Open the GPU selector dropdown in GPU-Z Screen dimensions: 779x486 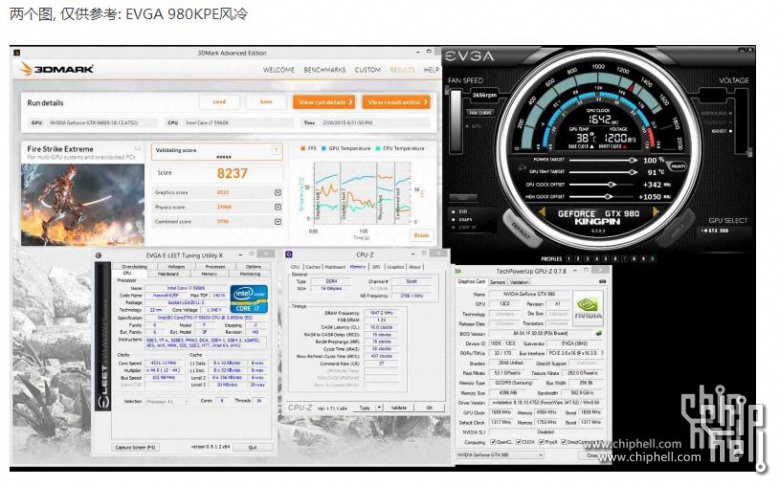click(500, 455)
